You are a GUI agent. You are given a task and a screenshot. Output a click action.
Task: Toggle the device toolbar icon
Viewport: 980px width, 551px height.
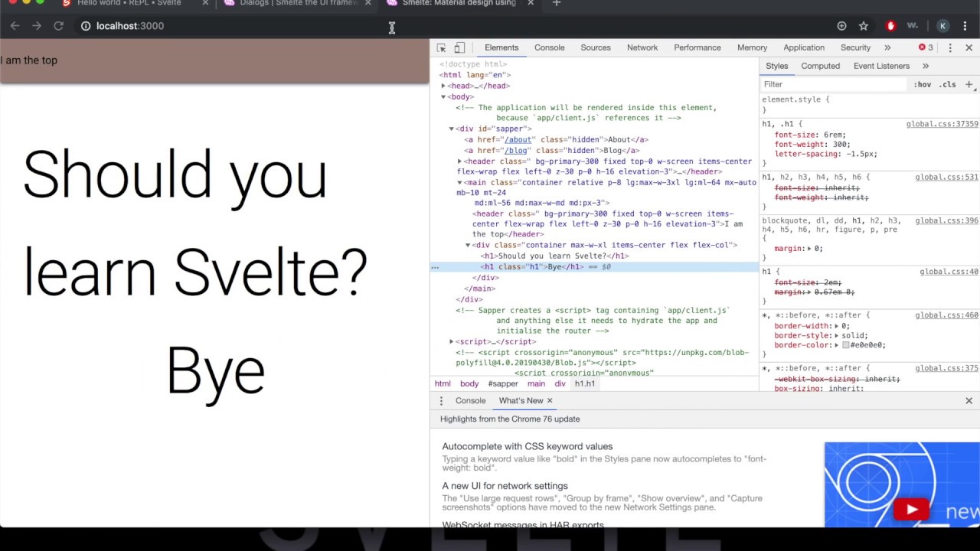tap(459, 47)
